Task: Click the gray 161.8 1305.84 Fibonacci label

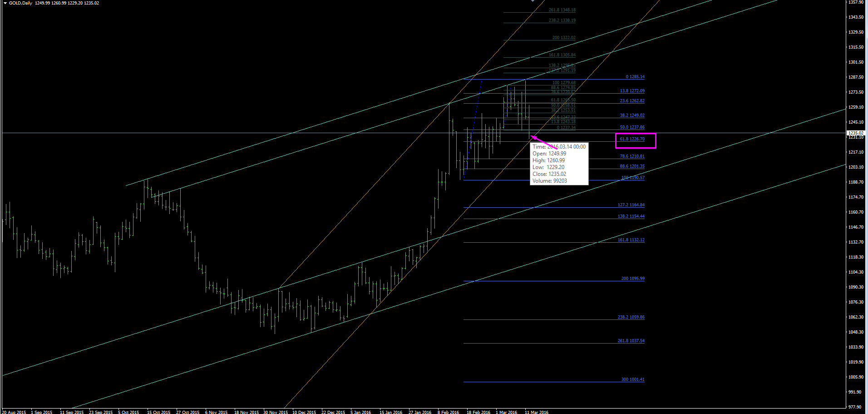Action: click(x=562, y=55)
